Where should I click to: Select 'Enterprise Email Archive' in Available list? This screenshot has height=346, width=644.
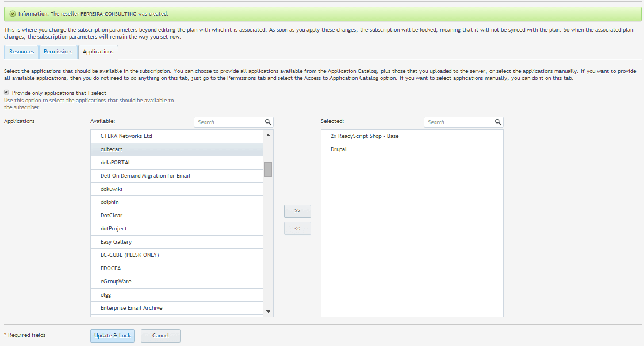177,308
